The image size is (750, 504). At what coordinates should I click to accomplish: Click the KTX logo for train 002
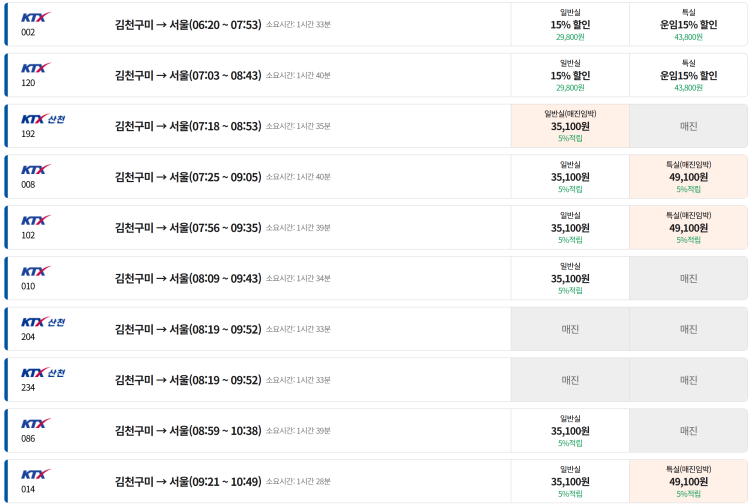(35, 17)
